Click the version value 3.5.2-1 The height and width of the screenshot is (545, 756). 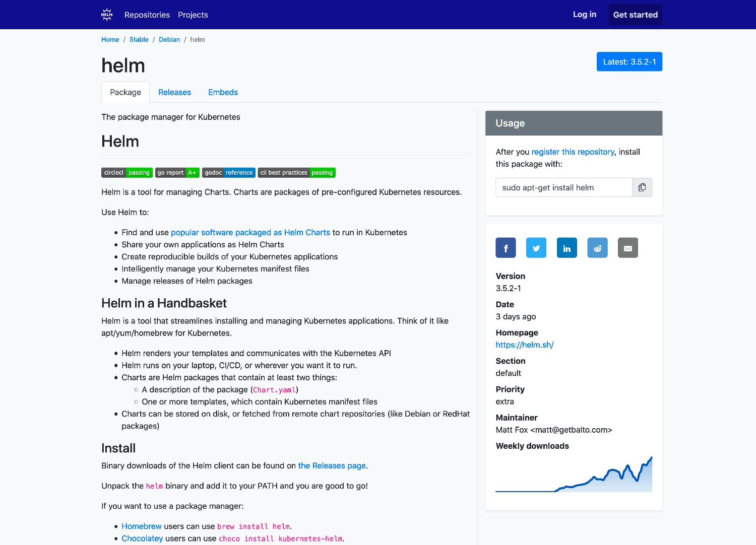pos(509,288)
